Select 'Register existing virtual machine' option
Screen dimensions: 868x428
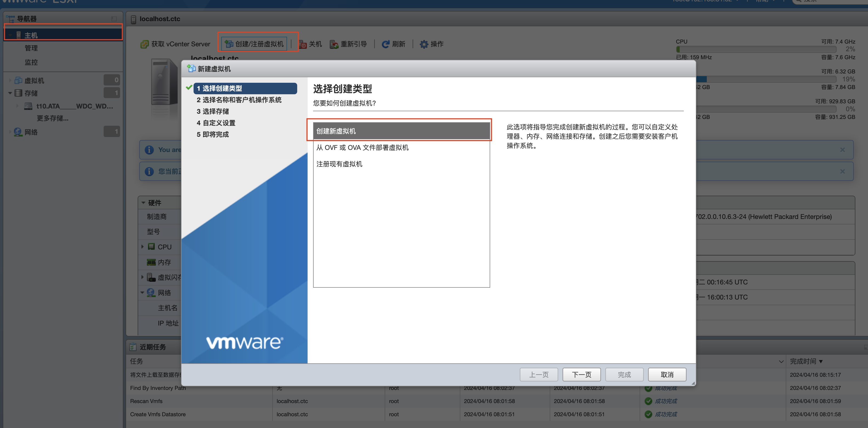click(x=339, y=164)
